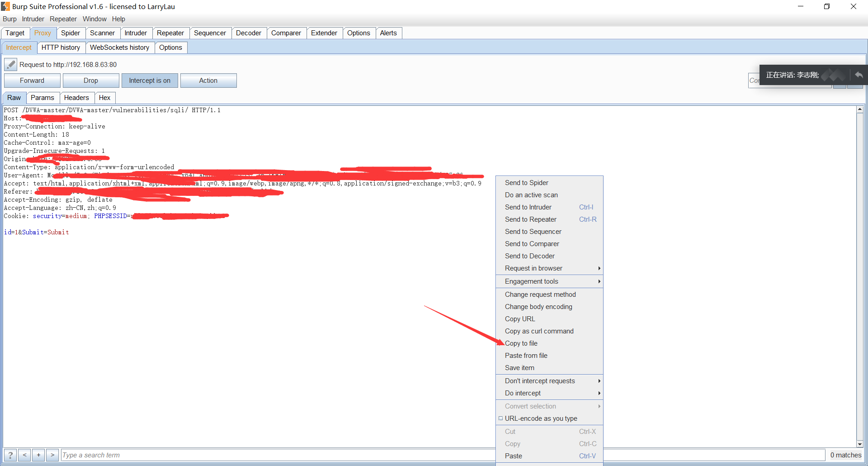Image resolution: width=868 pixels, height=466 pixels.
Task: Choose Send to Spider in context menu
Action: [x=549, y=183]
